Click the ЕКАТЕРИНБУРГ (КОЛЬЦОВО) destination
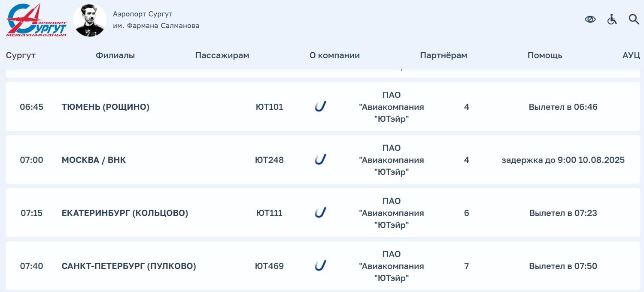Screen dimensions: 644x292 [125, 213]
